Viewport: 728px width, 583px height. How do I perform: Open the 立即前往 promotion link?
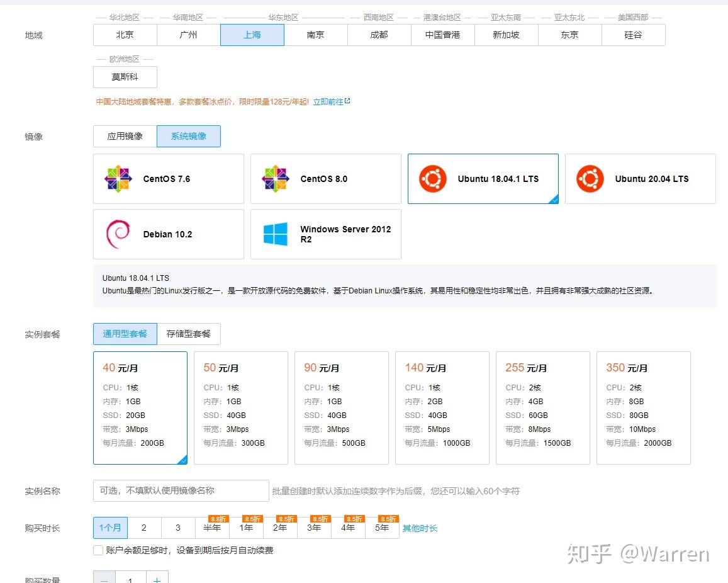[328, 102]
